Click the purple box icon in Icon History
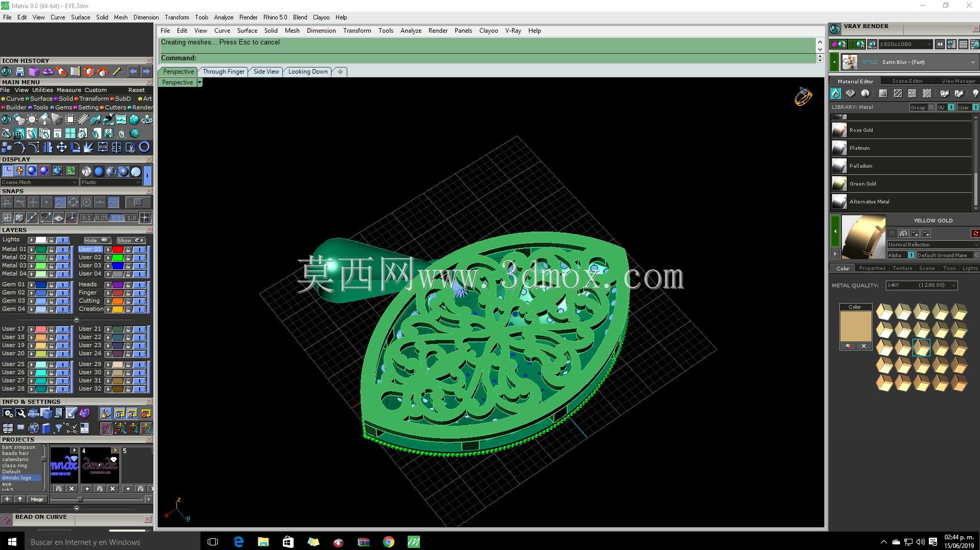980x550 pixels. coord(34,72)
